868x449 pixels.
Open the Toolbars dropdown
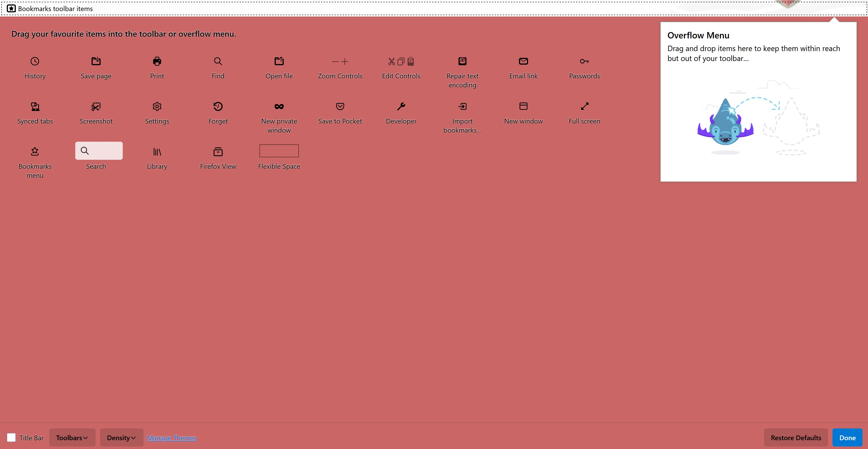click(x=72, y=437)
